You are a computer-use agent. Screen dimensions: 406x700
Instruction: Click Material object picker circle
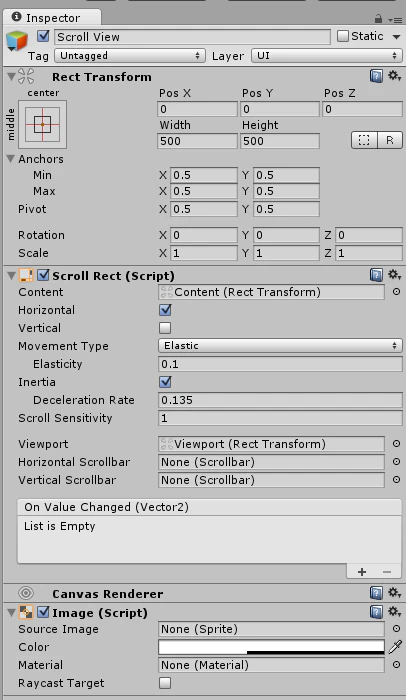tap(396, 665)
